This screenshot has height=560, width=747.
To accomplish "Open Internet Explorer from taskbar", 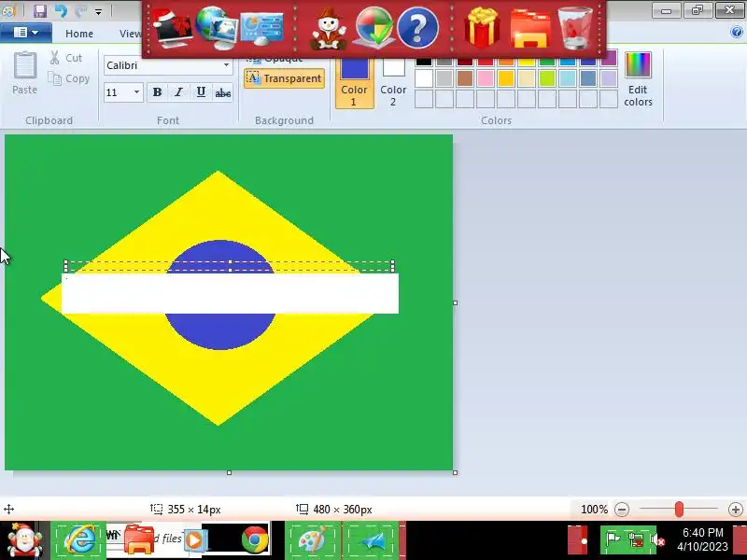I will (79, 540).
